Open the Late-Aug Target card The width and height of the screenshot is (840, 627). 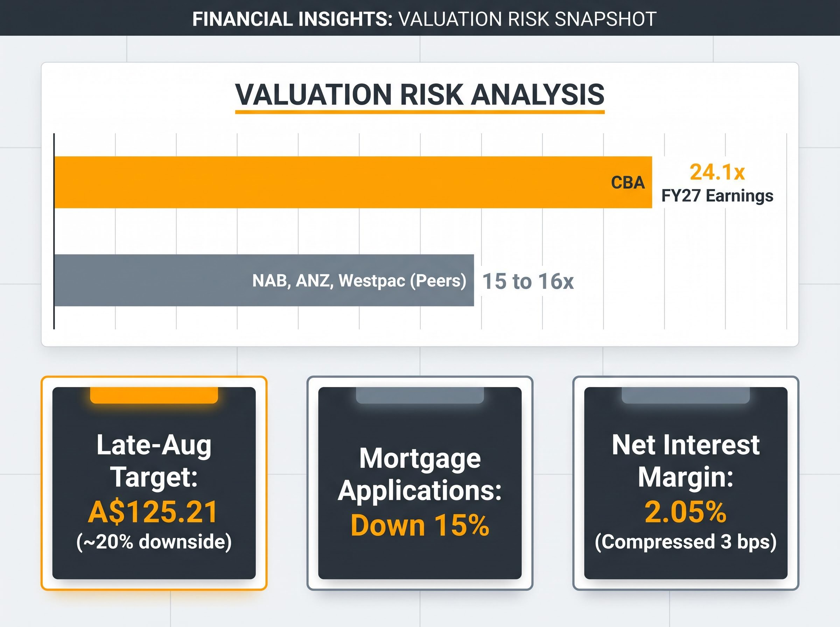tap(154, 483)
